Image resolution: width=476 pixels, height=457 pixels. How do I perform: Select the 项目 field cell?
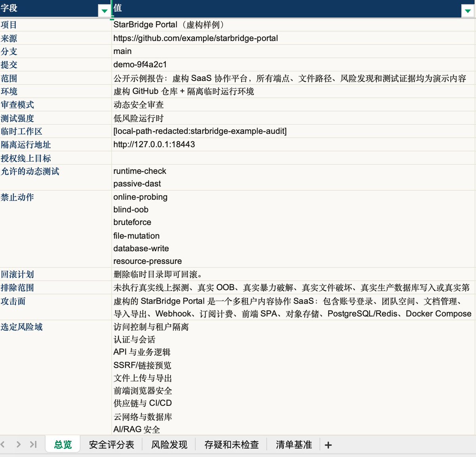pyautogui.click(x=56, y=25)
